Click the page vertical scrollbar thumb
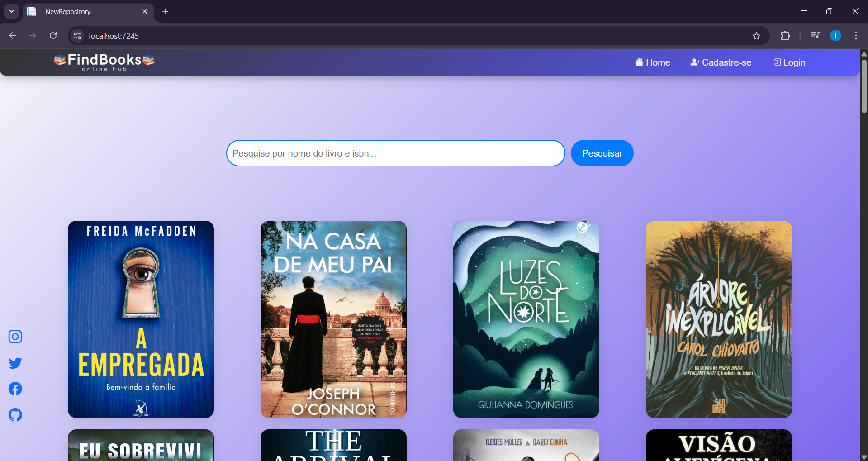 (864, 86)
